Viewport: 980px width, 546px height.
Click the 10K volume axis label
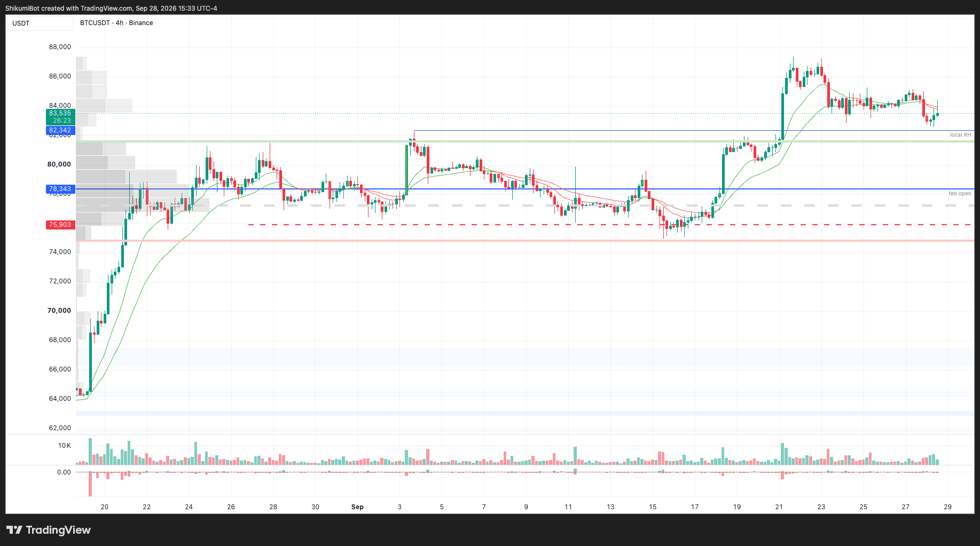coord(65,446)
